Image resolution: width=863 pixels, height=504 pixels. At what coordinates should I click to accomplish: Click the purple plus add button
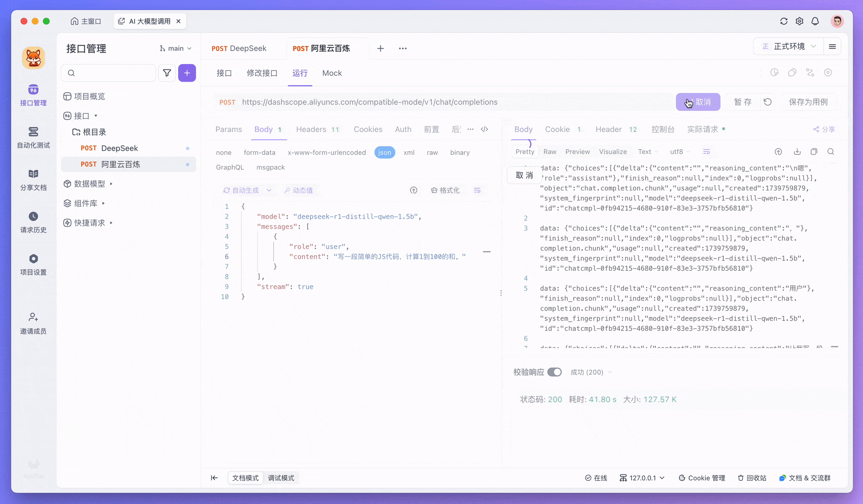pos(187,73)
